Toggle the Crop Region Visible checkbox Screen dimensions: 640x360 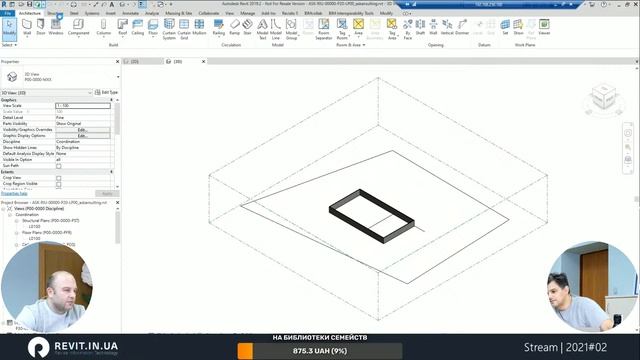tap(59, 184)
